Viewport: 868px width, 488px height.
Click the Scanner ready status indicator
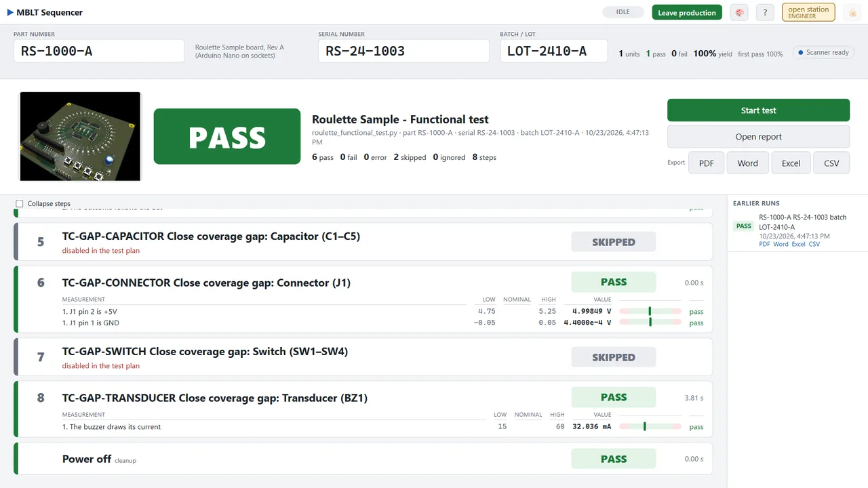coord(823,52)
